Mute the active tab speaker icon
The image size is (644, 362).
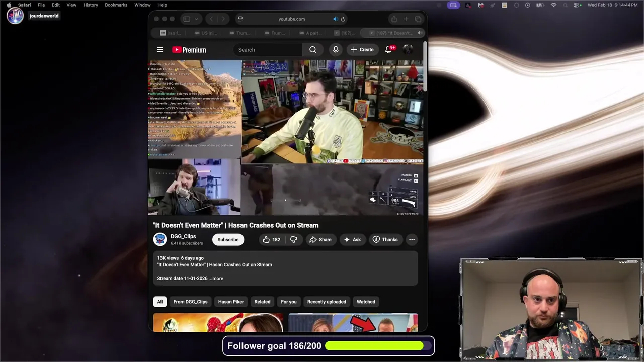[420, 33]
